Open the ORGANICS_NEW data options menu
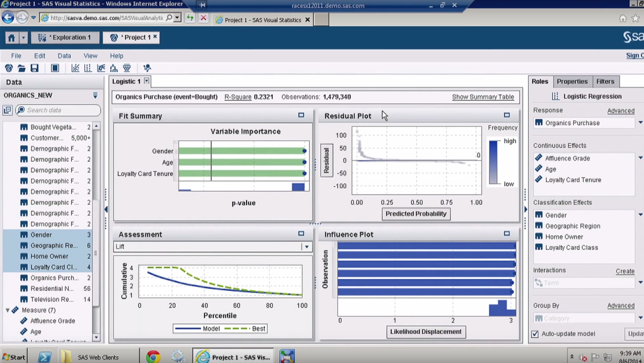 [x=95, y=95]
